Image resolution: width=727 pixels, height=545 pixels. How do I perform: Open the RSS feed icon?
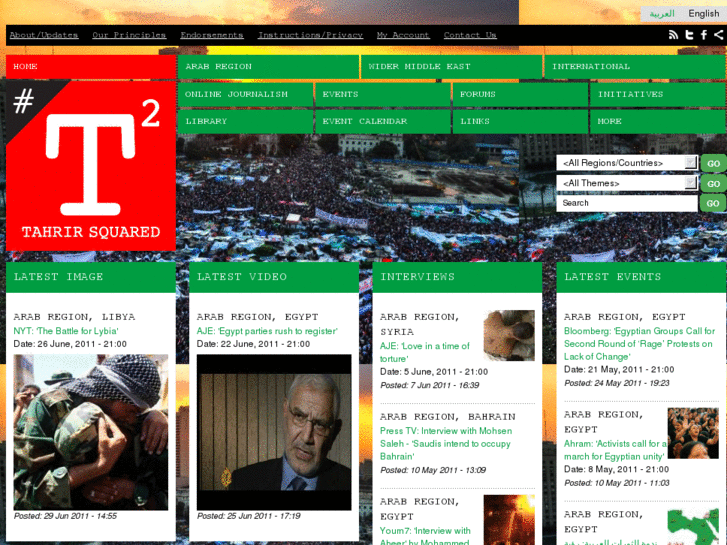tap(673, 35)
